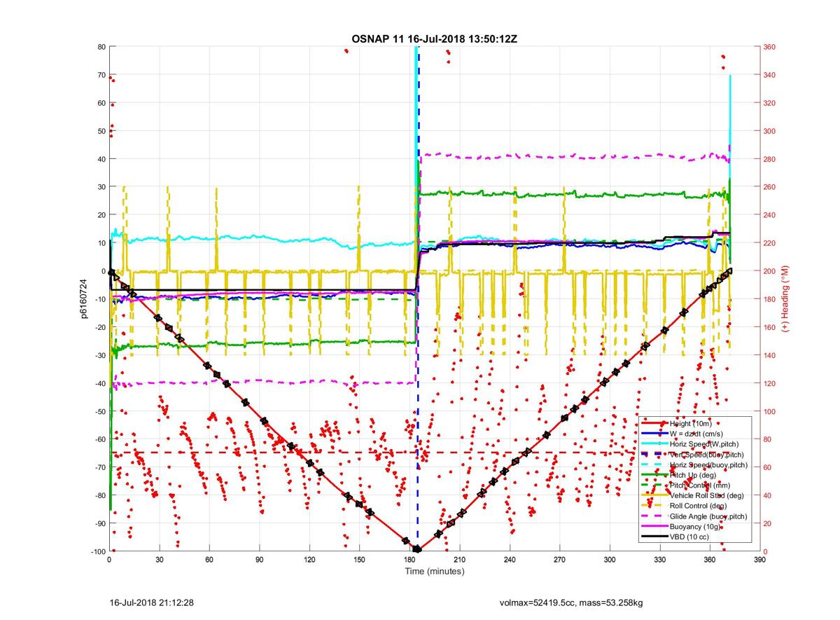This screenshot has height=620, width=840.
Task: Click the yellow dashed sample for Roll Control
Action: tap(654, 506)
